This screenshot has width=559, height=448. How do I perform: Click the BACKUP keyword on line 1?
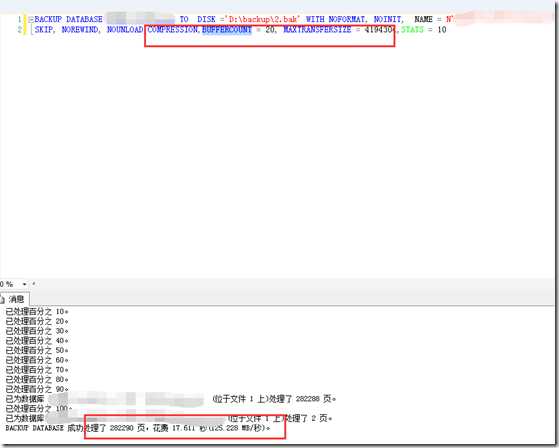48,19
